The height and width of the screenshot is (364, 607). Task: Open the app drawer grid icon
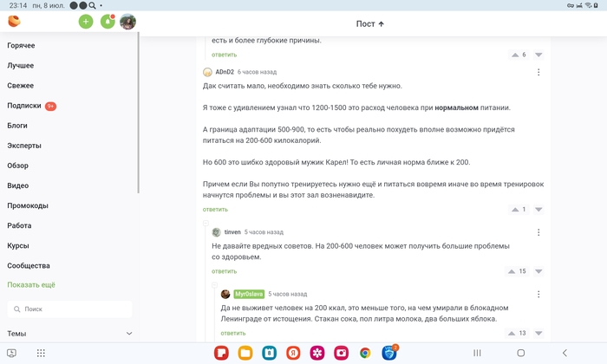pos(41,354)
